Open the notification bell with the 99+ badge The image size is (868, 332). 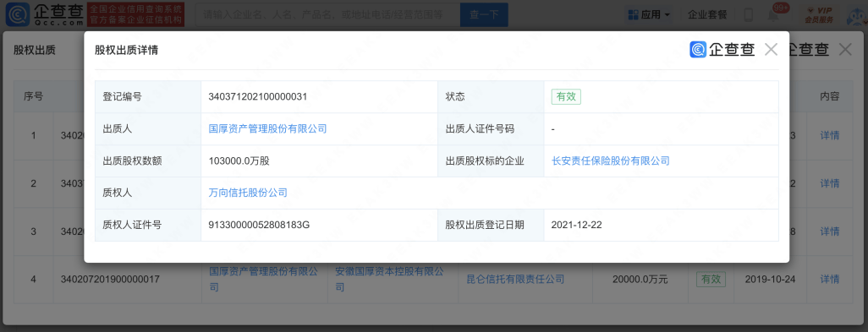click(x=773, y=15)
